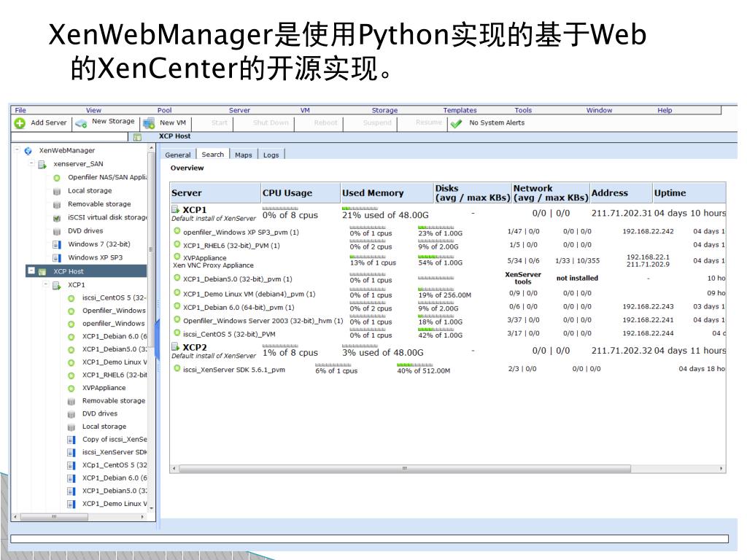Click the icon next to XCP Host title bar
Image resolution: width=747 pixels, height=560 pixels.
coord(137,137)
